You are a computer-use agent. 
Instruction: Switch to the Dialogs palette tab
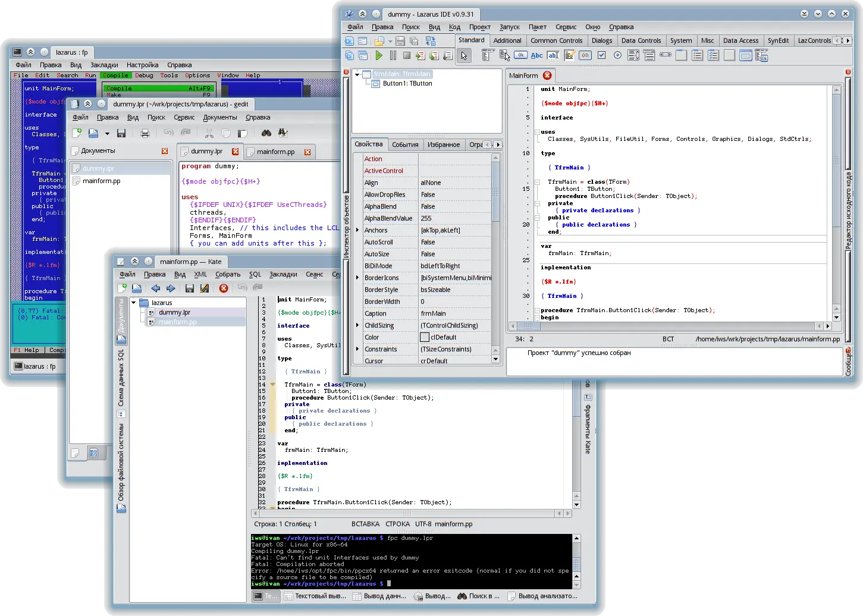click(x=602, y=40)
